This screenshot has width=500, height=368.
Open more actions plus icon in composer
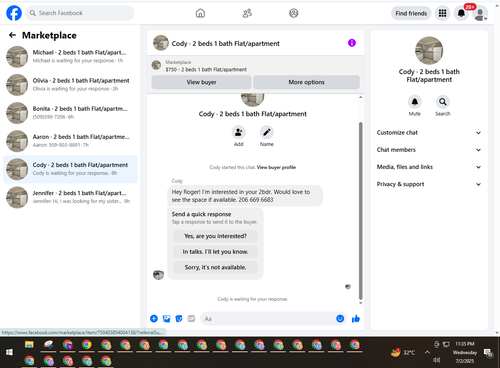click(x=154, y=319)
